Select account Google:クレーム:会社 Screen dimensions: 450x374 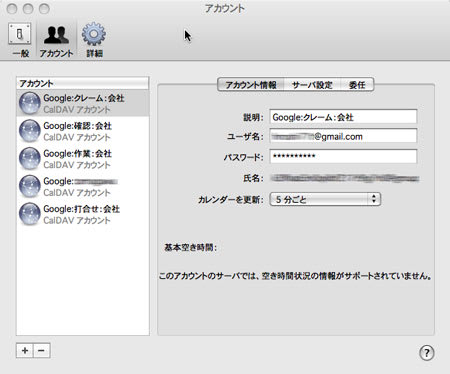[x=83, y=103]
